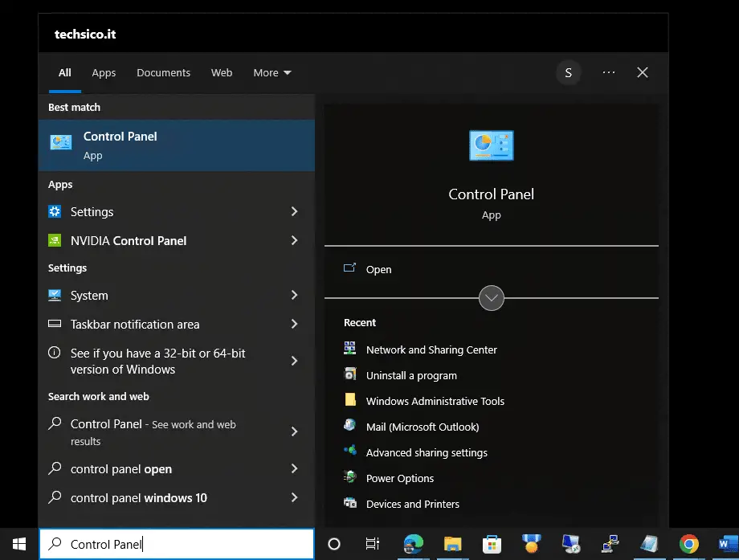This screenshot has width=739, height=560.
Task: Expand the Settings result chevron
Action: pos(294,211)
